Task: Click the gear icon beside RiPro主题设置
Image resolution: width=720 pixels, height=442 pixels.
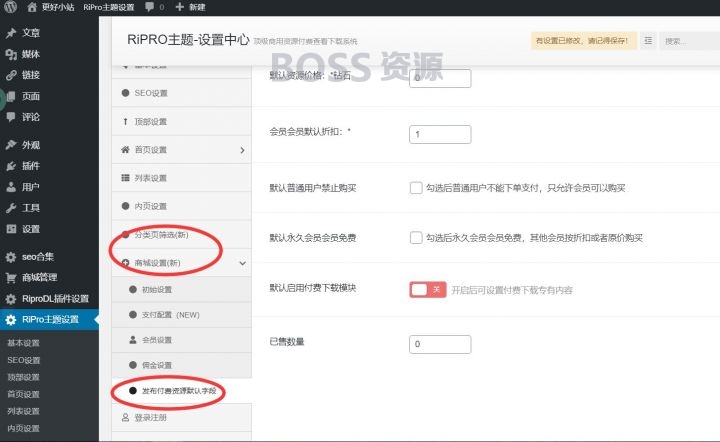Action: pyautogui.click(x=11, y=319)
